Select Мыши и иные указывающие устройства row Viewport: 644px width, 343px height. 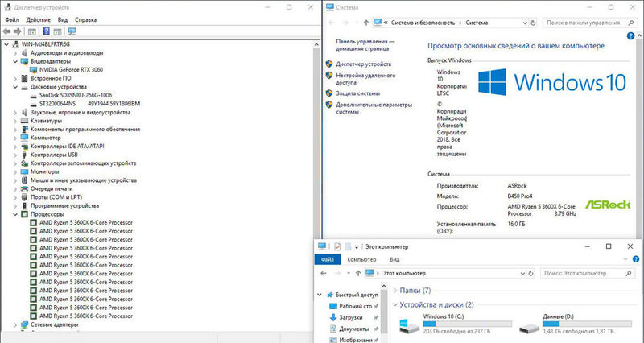[x=84, y=180]
